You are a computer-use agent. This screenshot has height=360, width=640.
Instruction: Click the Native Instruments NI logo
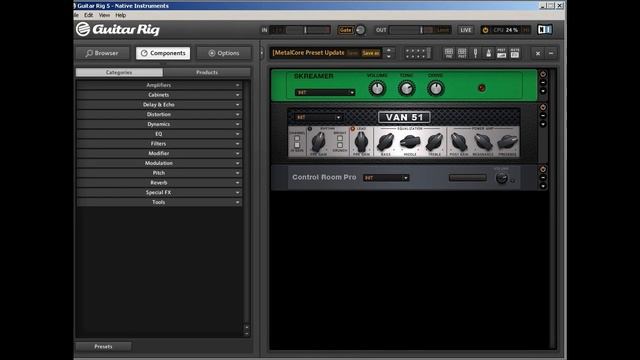(545, 29)
